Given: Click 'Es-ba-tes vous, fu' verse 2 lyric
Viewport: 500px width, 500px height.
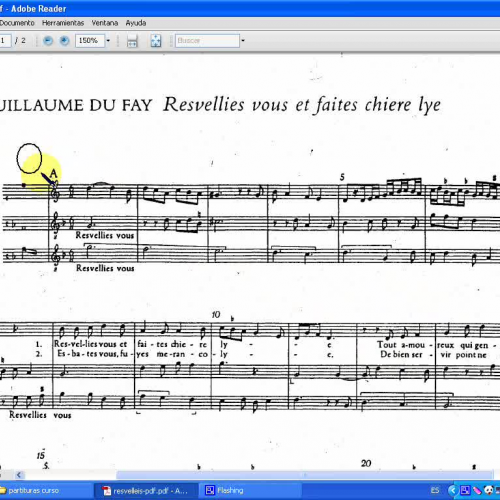Looking at the screenshot, I should (x=93, y=354).
